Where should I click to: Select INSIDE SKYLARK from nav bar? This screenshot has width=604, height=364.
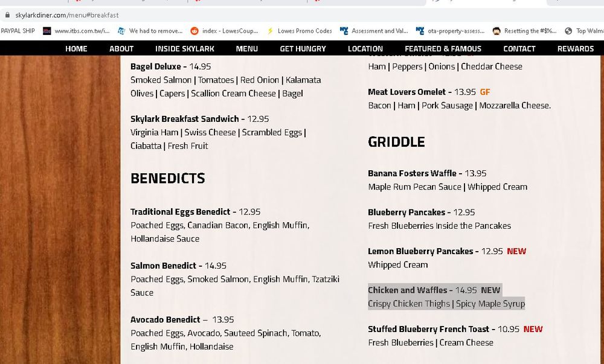(184, 49)
